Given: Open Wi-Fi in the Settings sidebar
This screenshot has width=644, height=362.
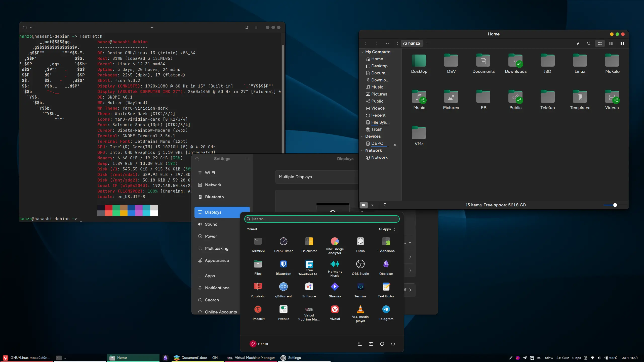Looking at the screenshot, I should [222, 173].
